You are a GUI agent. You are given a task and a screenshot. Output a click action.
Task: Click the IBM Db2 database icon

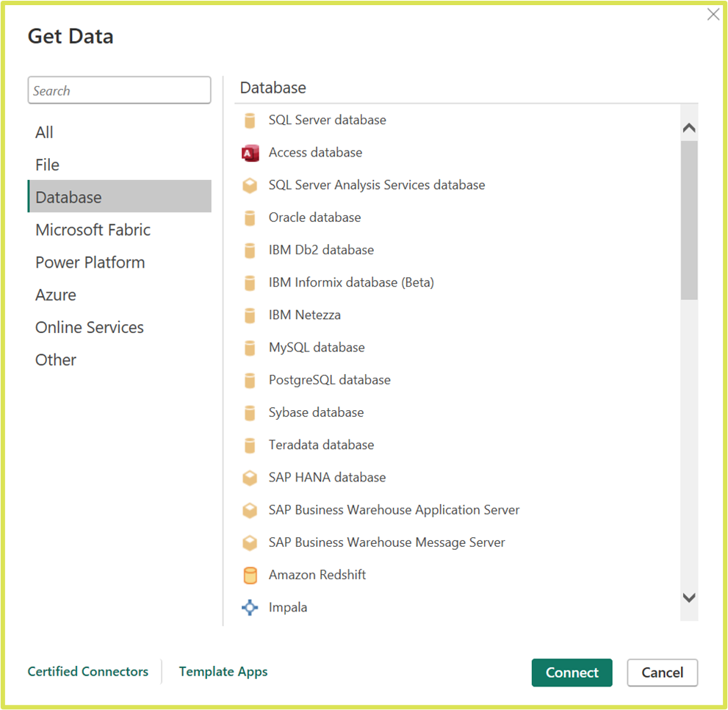point(250,251)
